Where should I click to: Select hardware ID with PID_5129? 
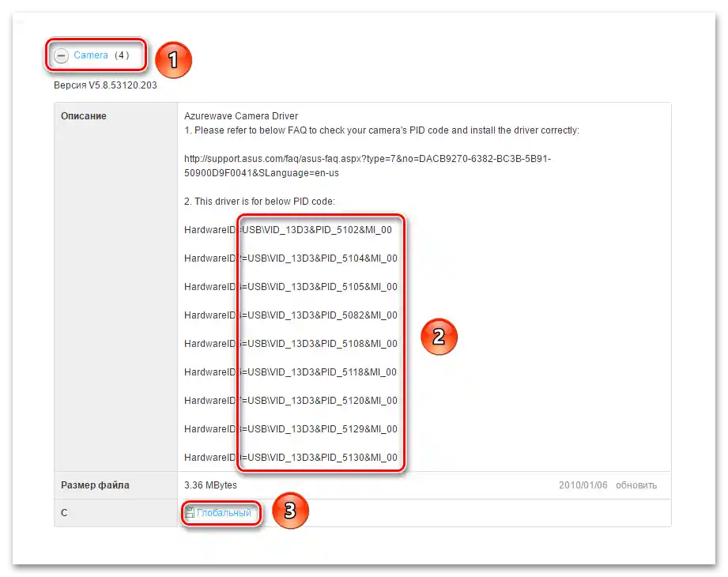point(291,429)
